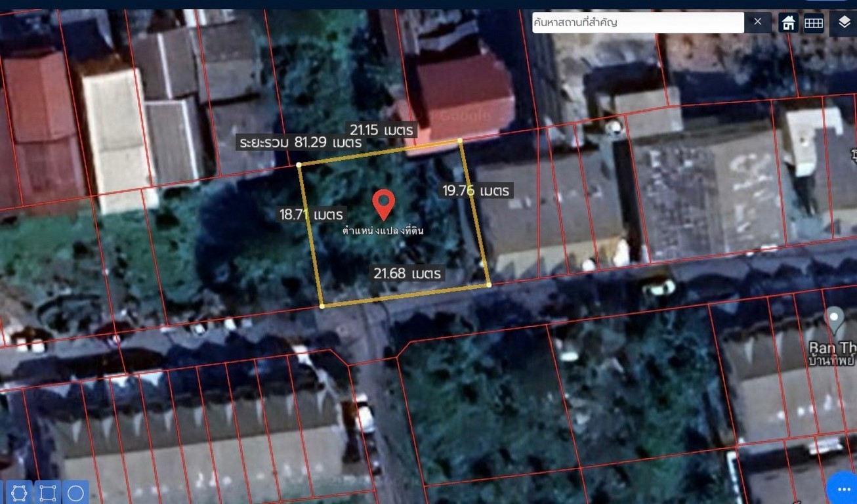The width and height of the screenshot is (857, 504).
Task: Click the landmark search field
Action: coord(638,22)
